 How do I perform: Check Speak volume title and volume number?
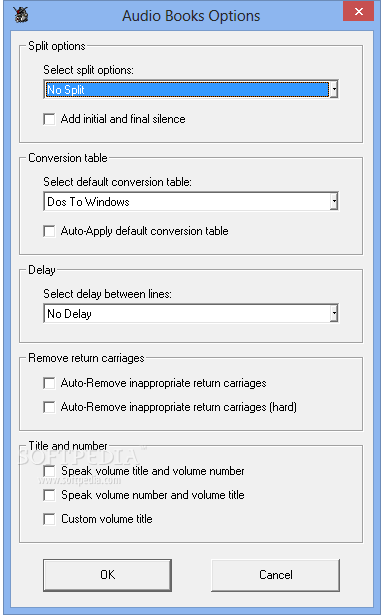[49, 471]
